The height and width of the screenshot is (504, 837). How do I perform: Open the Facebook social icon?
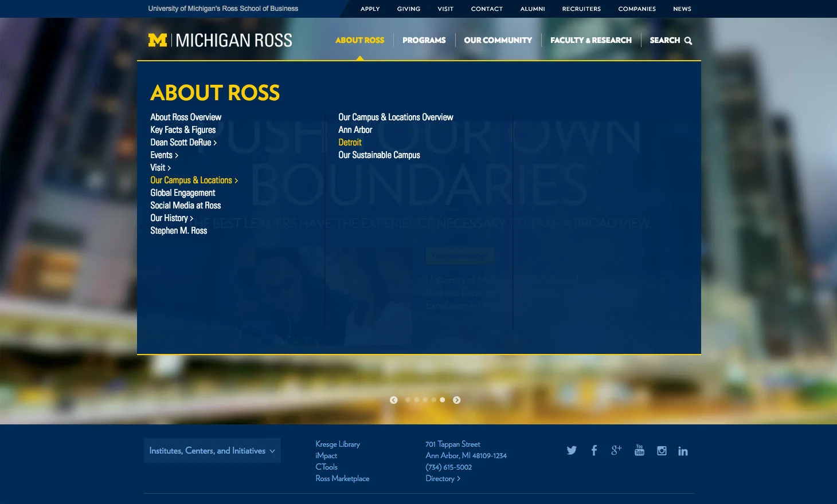(x=594, y=451)
